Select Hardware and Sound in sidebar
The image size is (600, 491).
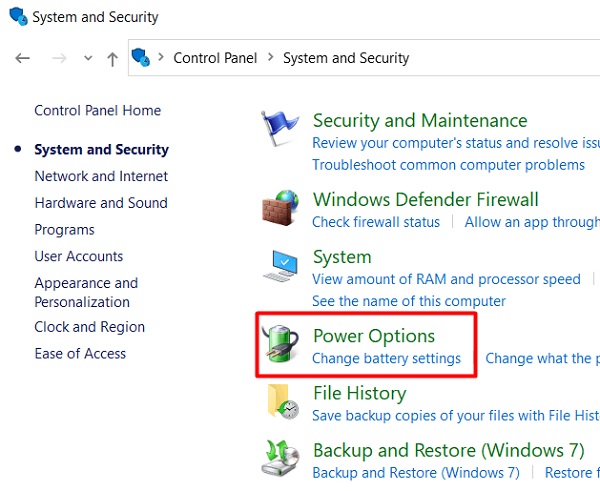coord(101,203)
